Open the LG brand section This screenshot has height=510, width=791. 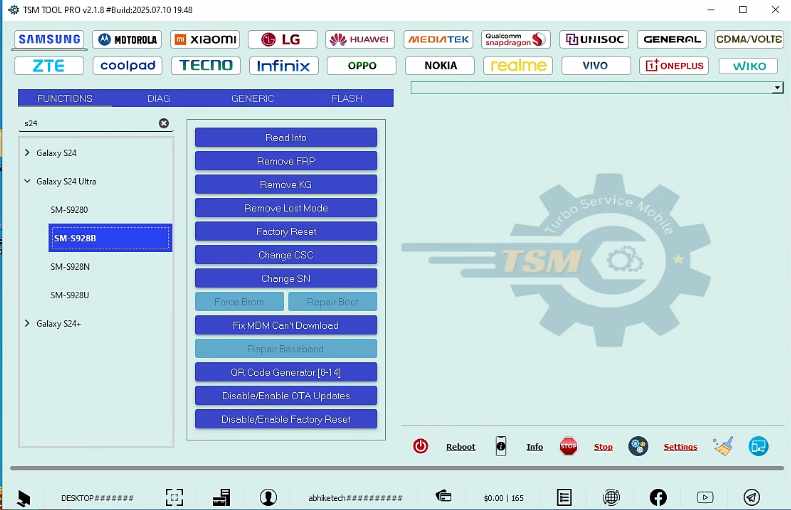(x=283, y=39)
